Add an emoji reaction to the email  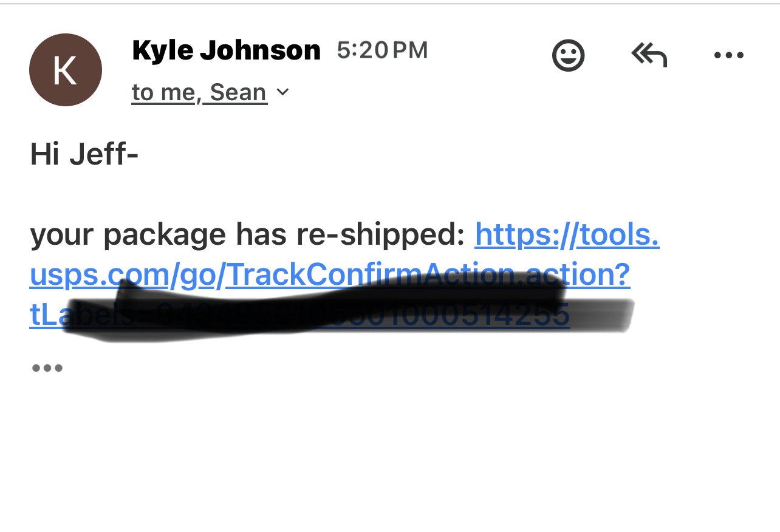pyautogui.click(x=568, y=56)
